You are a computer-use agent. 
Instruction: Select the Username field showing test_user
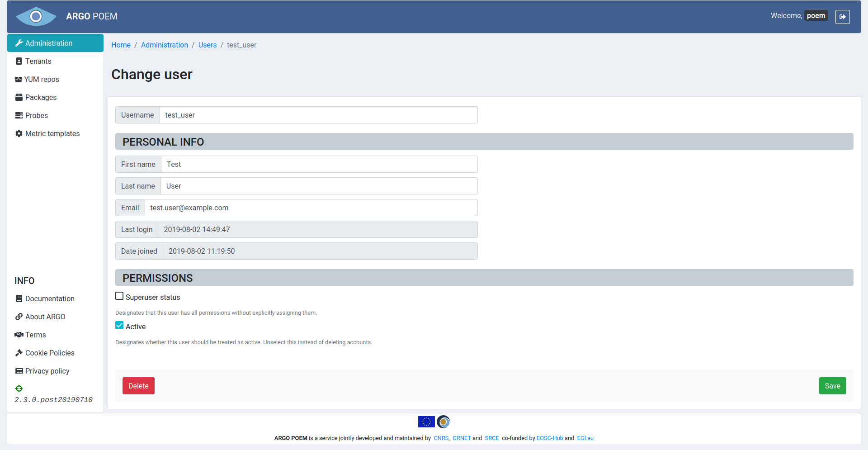pyautogui.click(x=319, y=115)
